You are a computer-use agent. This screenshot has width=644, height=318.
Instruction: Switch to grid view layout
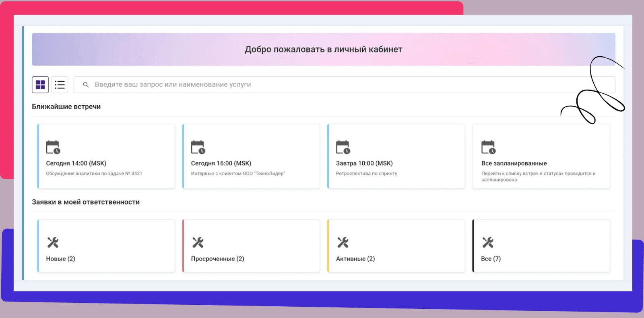coord(40,85)
